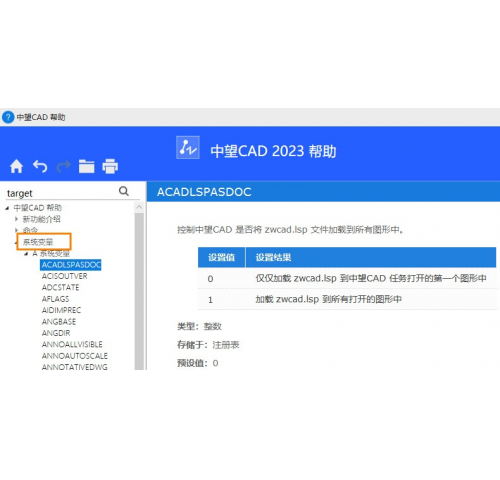This screenshot has width=500, height=480.
Task: Click the 中望CAD 2023 帮助 banner title
Action: point(273,151)
